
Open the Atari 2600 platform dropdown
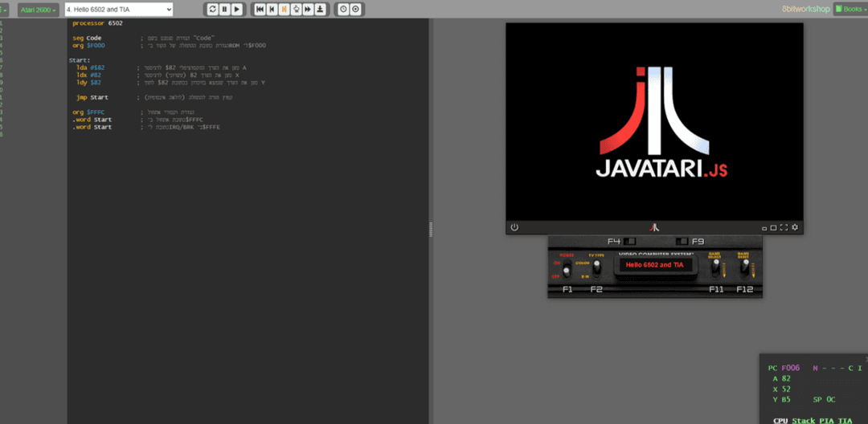(39, 10)
